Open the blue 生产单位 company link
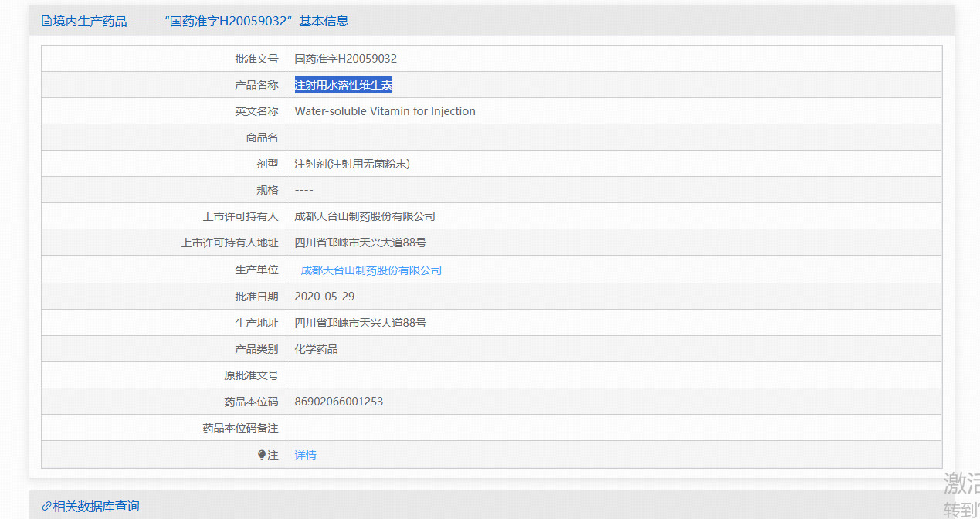 coord(371,270)
